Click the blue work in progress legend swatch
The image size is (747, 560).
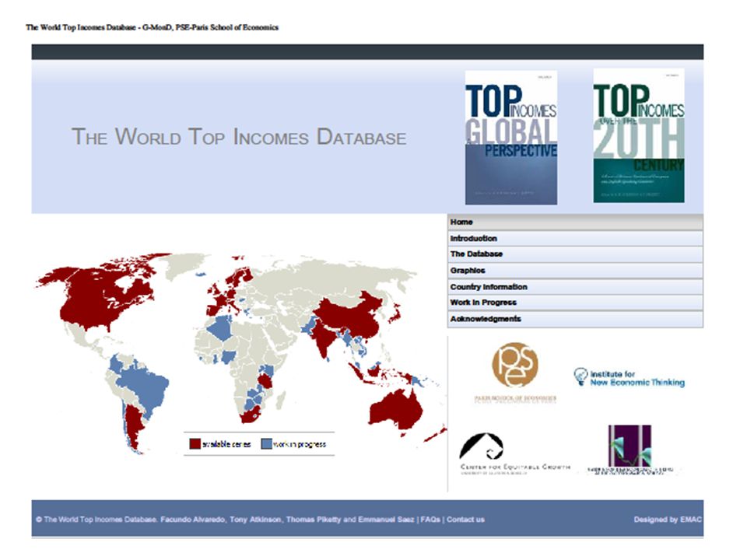[x=266, y=444]
